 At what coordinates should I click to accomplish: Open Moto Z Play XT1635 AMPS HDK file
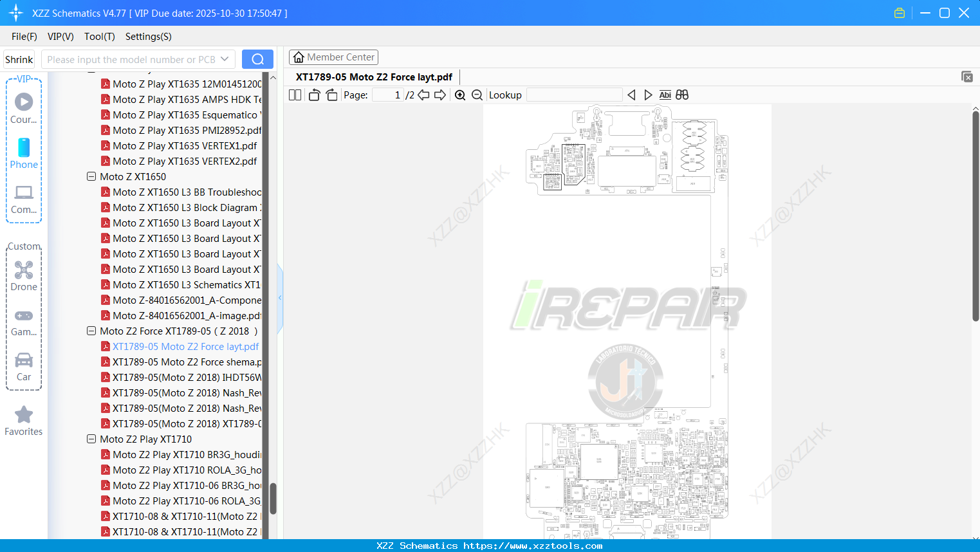[187, 99]
